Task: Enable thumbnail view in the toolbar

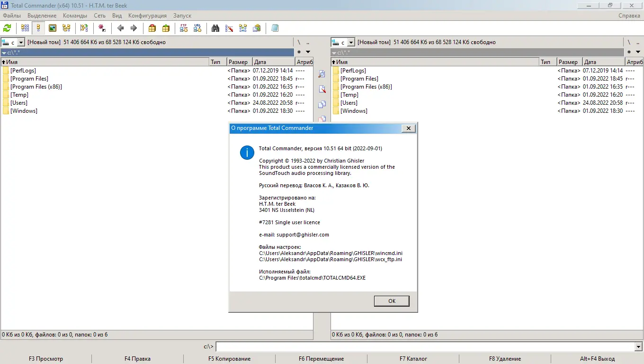Action: (52, 28)
